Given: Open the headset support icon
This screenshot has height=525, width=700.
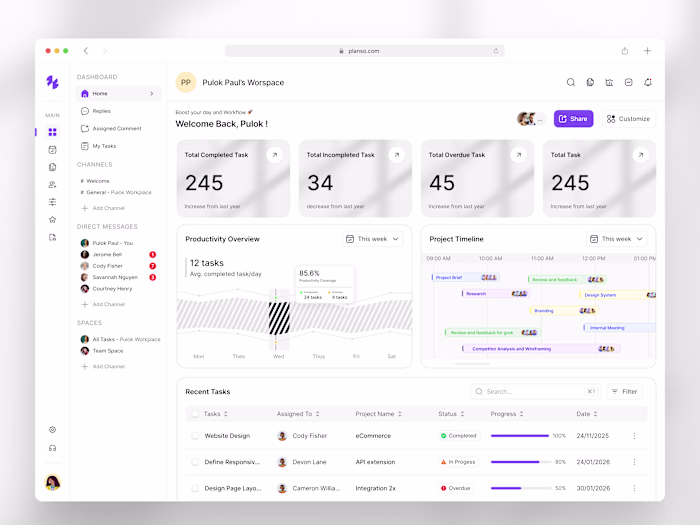Looking at the screenshot, I should coord(52,448).
